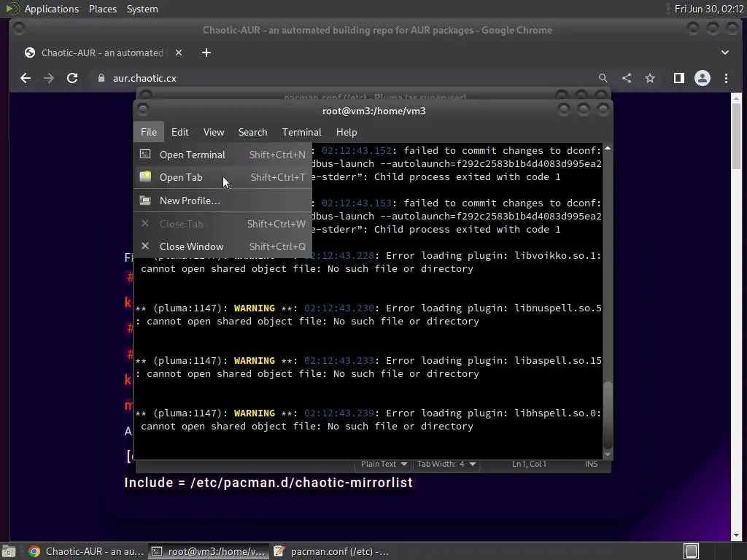
Task: Click the clock Fri Jun 30, 02:12
Action: (x=709, y=9)
